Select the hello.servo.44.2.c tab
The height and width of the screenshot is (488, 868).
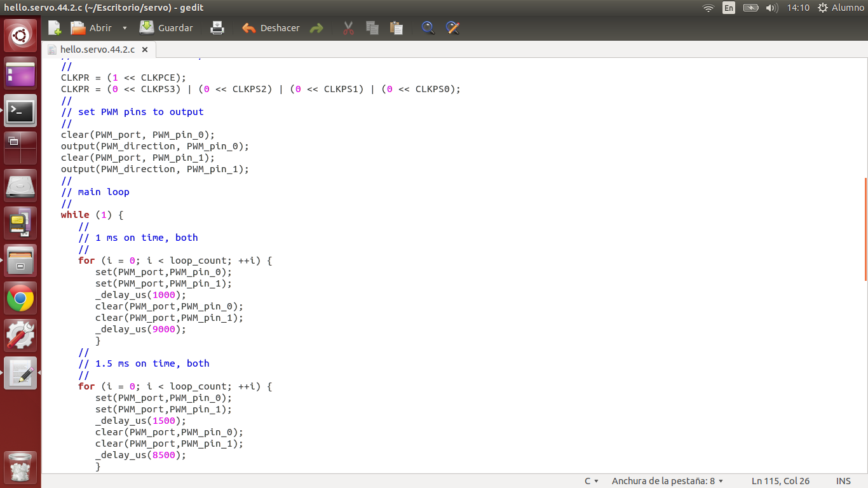click(x=97, y=50)
